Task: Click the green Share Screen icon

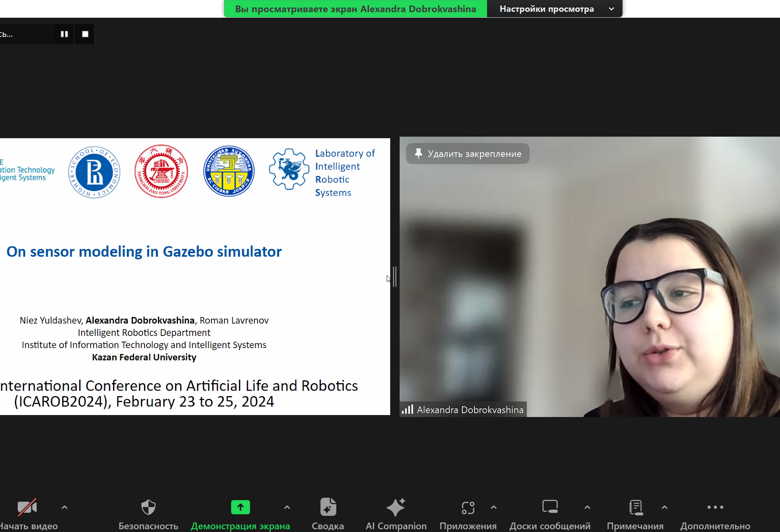Action: tap(240, 507)
